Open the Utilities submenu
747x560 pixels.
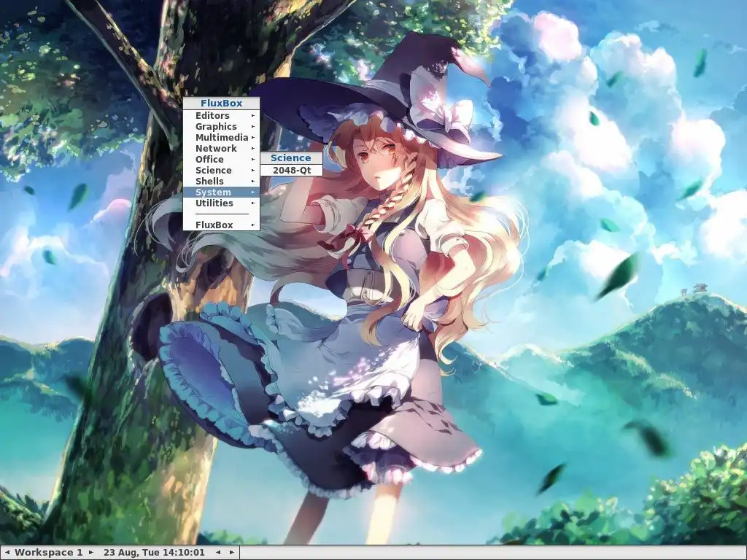(x=221, y=203)
